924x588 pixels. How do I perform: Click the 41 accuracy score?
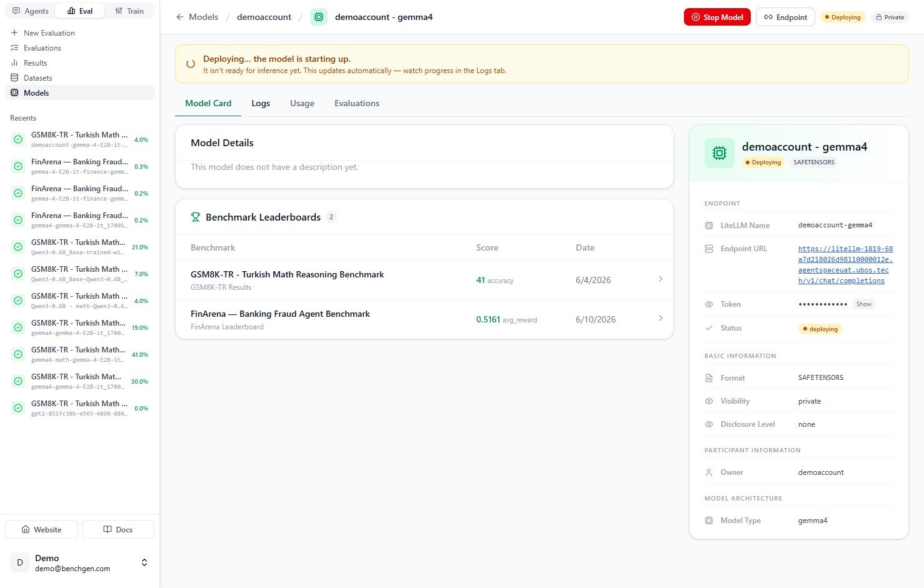(495, 280)
